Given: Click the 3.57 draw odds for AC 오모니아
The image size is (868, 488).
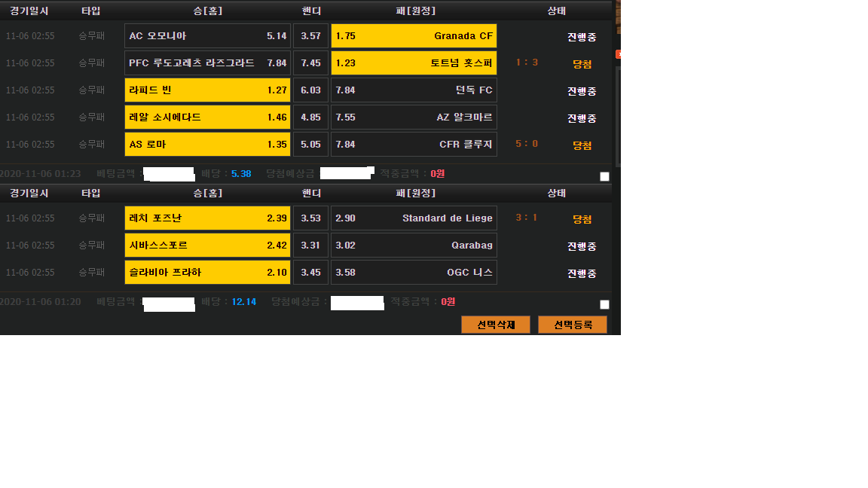Looking at the screenshot, I should (310, 36).
